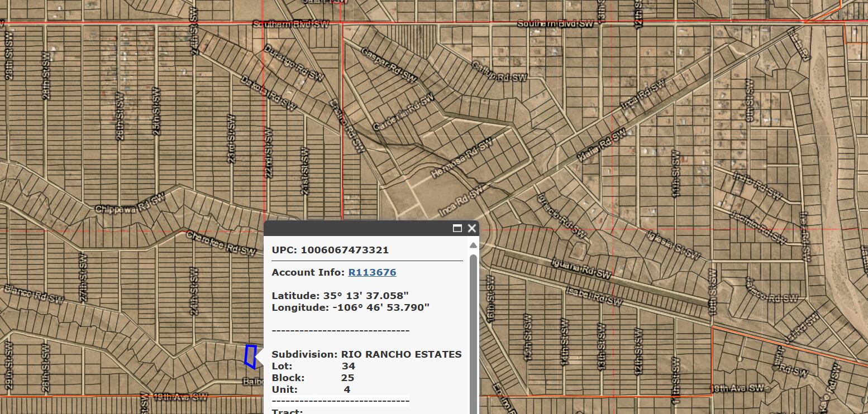Screen dimensions: 868x414
Task: Click the UPC: 1006067473321 text
Action: (330, 250)
